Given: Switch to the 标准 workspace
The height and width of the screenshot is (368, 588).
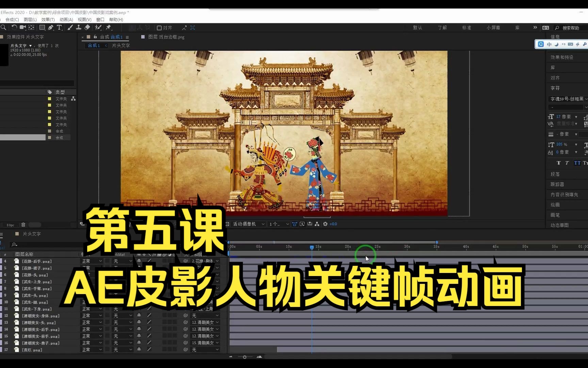Looking at the screenshot, I should click(x=467, y=28).
